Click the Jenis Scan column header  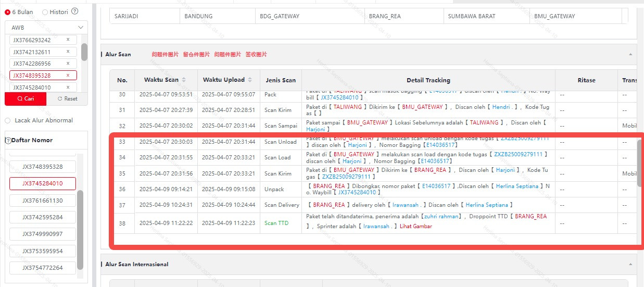[281, 80]
